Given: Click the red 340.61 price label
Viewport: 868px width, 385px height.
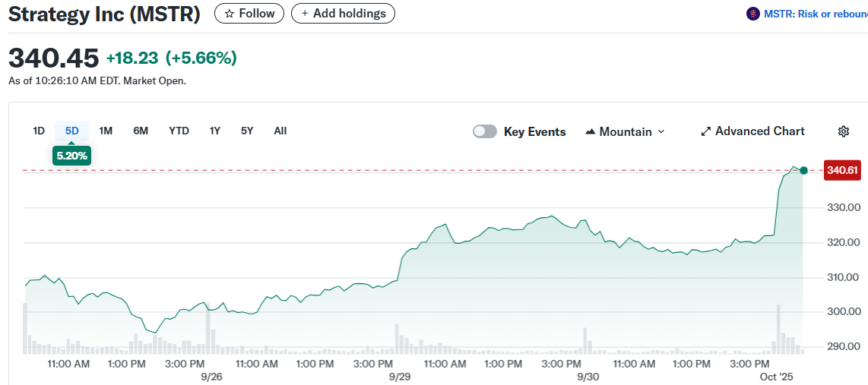Looking at the screenshot, I should click(x=842, y=170).
